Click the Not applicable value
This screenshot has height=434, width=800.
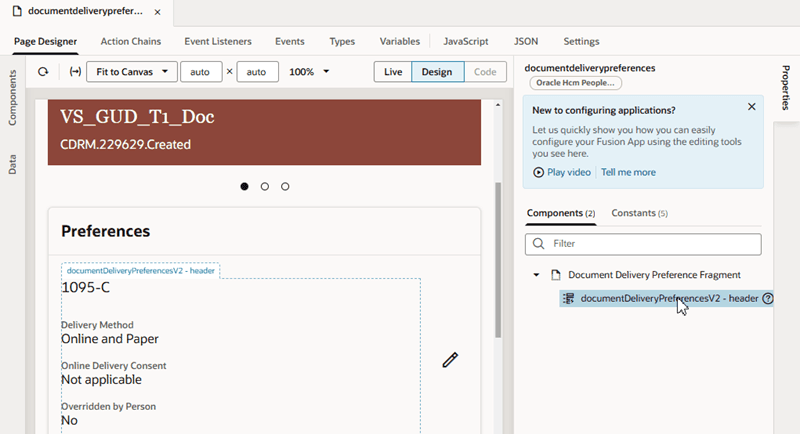pos(102,379)
